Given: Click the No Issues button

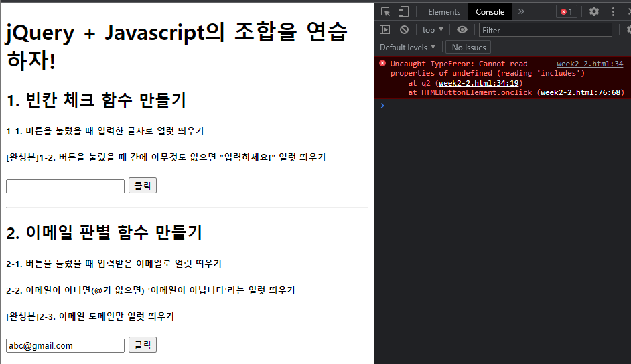Looking at the screenshot, I should (468, 48).
